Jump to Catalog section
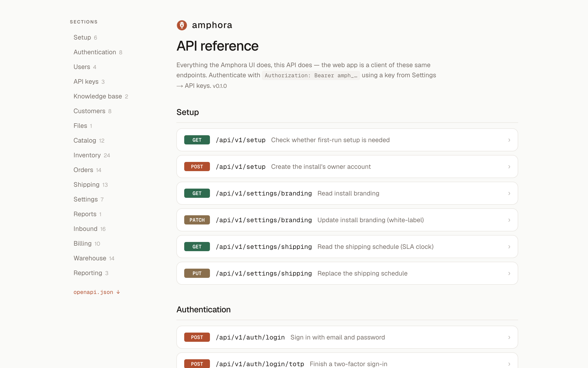 89,141
